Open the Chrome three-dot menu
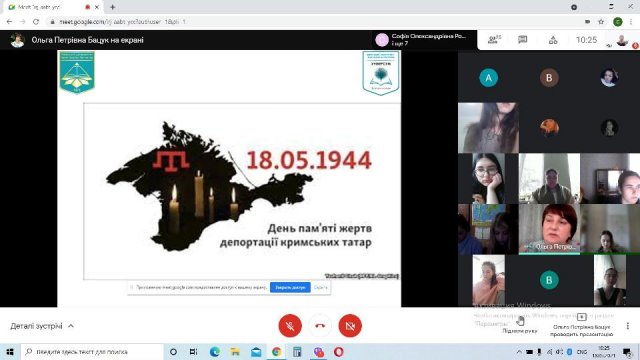Viewport: 640px width, 360px height. tap(631, 22)
